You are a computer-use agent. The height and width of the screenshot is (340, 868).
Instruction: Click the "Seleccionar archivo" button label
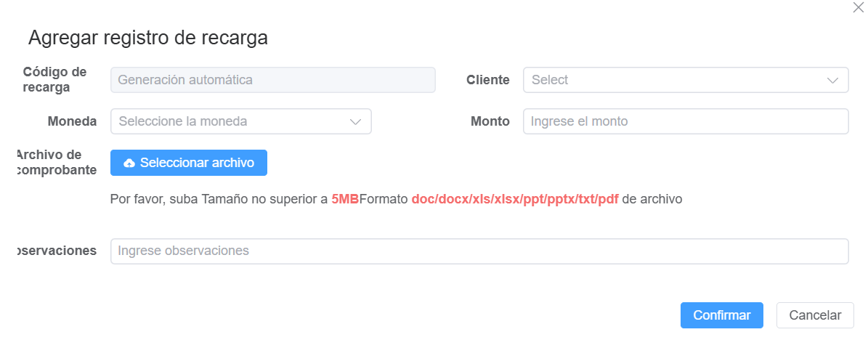[197, 163]
